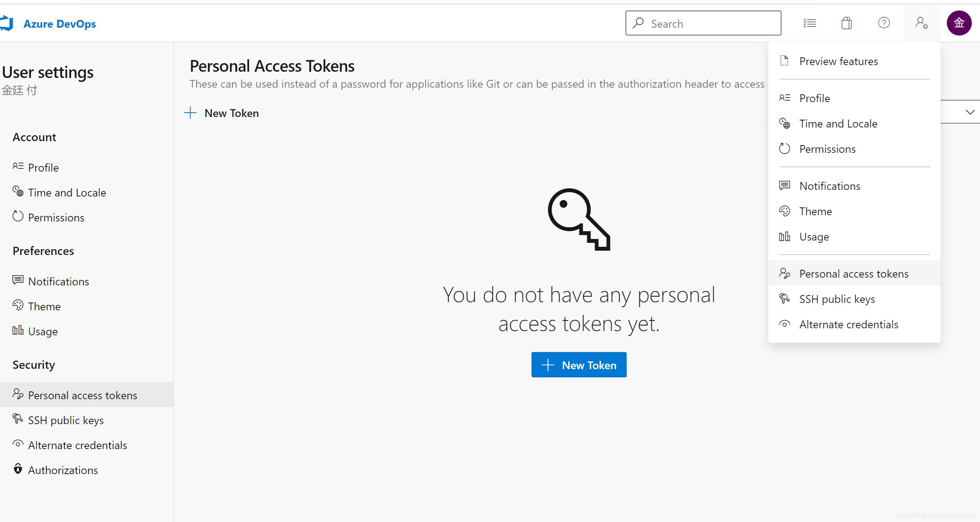Click the User settings person-gear icon
The image size is (980, 522).
tap(921, 23)
